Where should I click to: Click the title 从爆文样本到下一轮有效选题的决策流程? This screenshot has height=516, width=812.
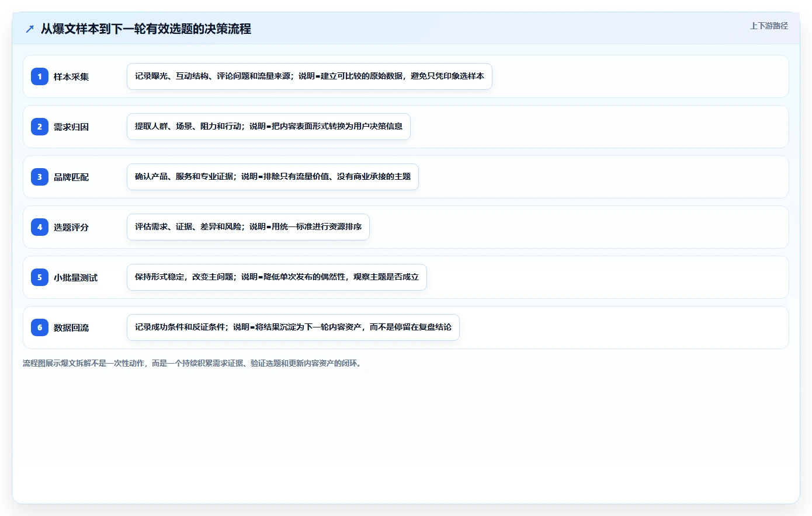click(x=146, y=29)
